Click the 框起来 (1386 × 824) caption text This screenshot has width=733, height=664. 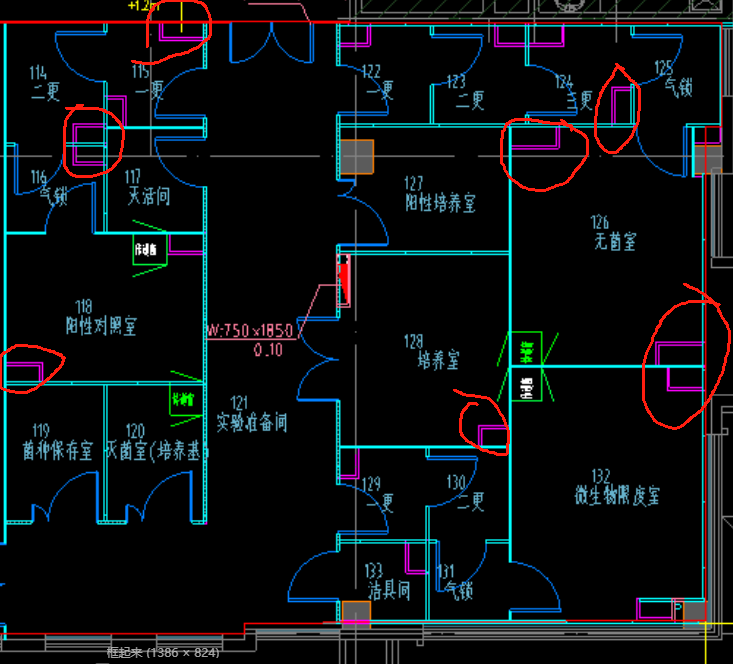(163, 652)
